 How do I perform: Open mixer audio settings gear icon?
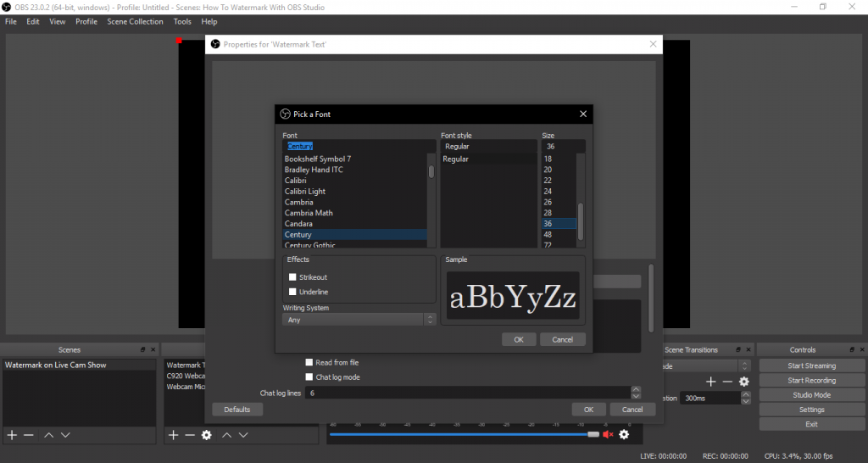tap(624, 434)
